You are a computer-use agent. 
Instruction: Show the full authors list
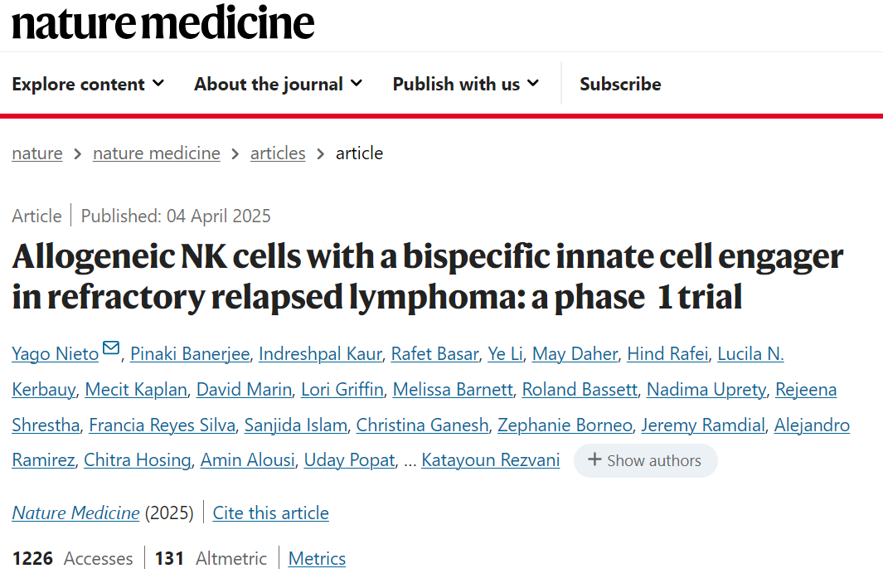pyautogui.click(x=645, y=461)
